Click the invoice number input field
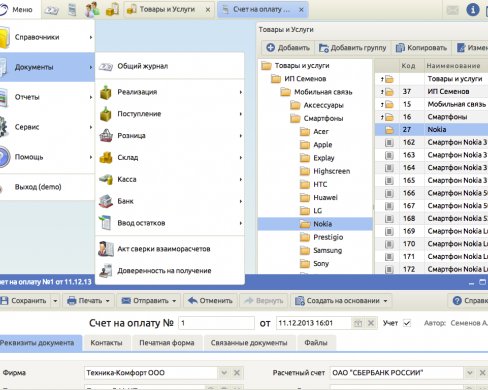Image resolution: width=488 pixels, height=390 pixels. click(x=216, y=323)
